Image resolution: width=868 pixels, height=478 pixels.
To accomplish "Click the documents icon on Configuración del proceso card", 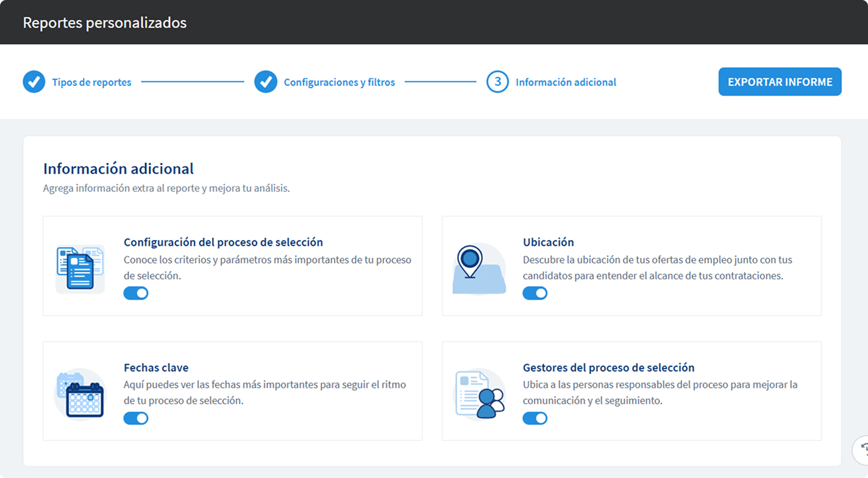I will click(80, 266).
